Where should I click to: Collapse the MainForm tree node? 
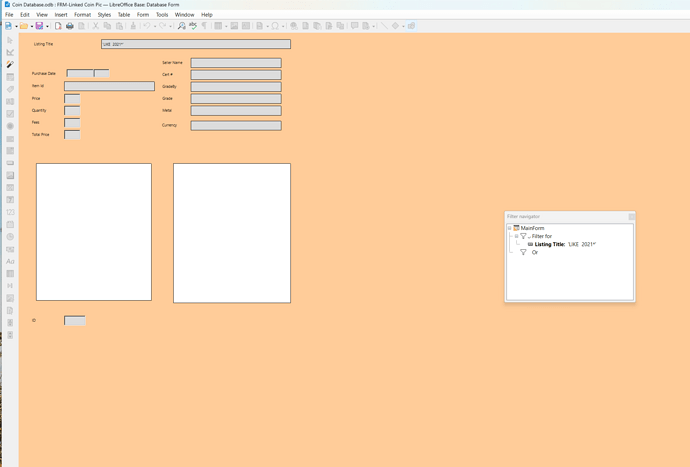point(510,228)
